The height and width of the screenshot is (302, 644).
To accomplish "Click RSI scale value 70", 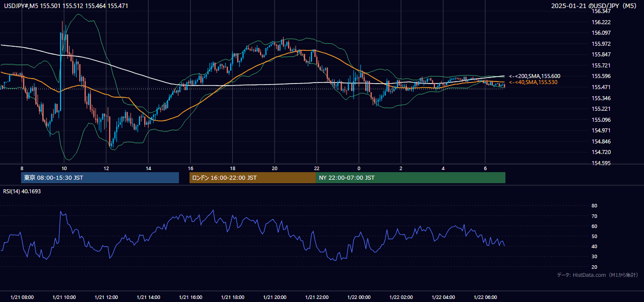I will point(595,216).
